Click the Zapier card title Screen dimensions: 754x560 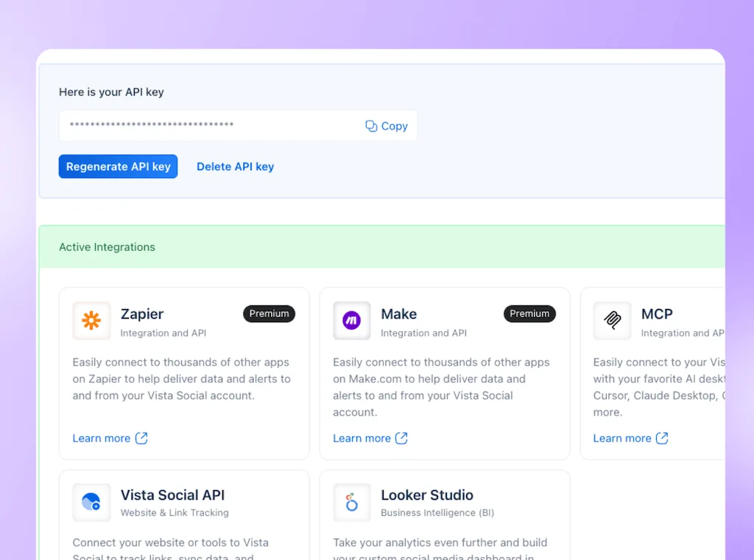coord(142,314)
